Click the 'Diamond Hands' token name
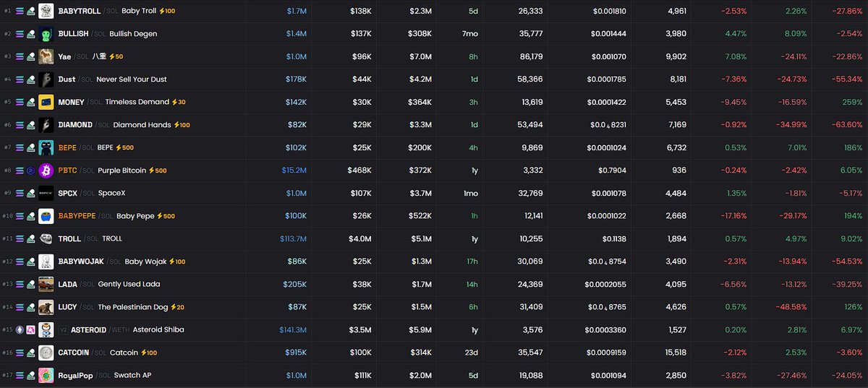The width and height of the screenshot is (868, 388). click(x=142, y=125)
